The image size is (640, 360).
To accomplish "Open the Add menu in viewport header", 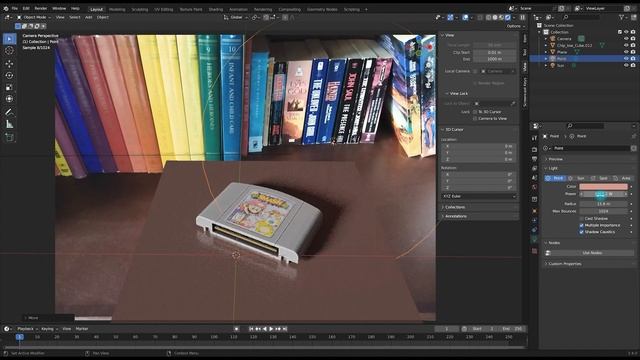I will [89, 18].
